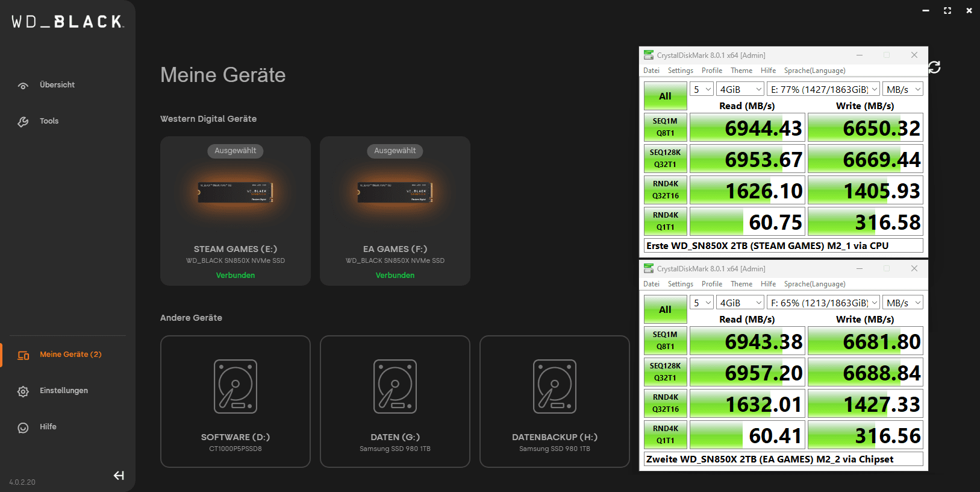Open the E: drive dropdown in CrystalDiskMark
The height and width of the screenshot is (492, 980).
(x=823, y=89)
